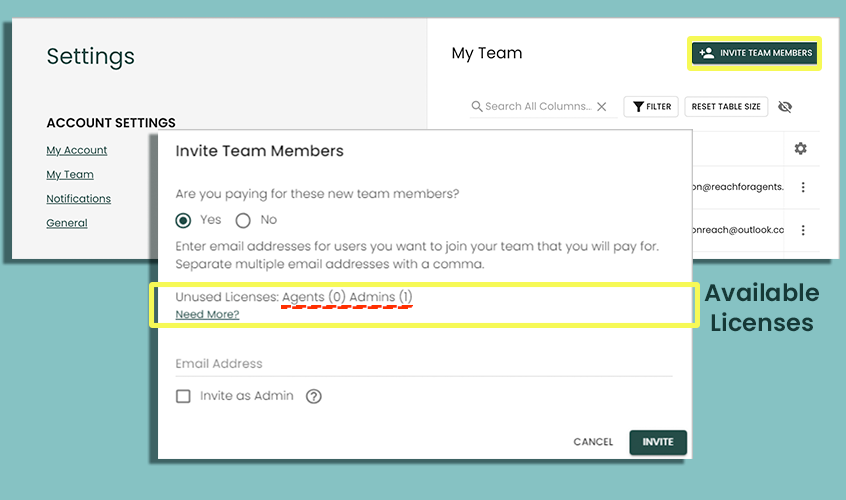Cancel the Invite Team Members dialog
The image size is (846, 500).
click(x=593, y=442)
